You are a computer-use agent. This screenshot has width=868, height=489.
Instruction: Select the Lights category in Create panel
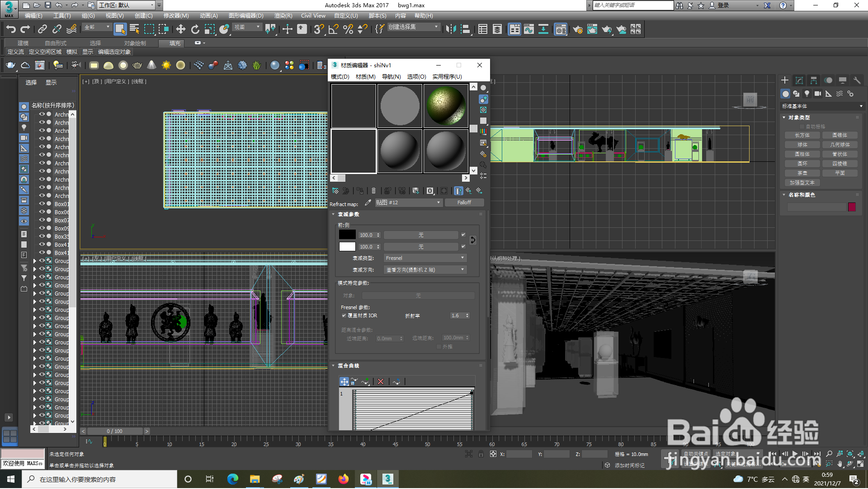[807, 94]
